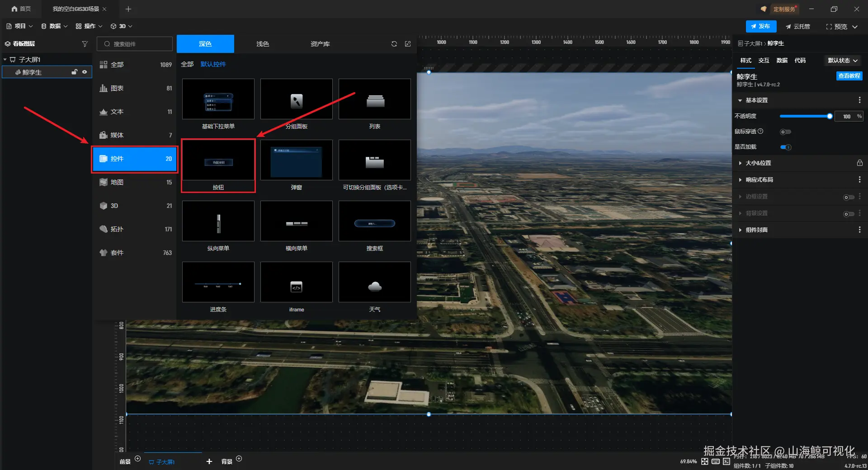Open the fit-to-screen icon in status bar
Screen dimensions: 868x470
click(705, 461)
